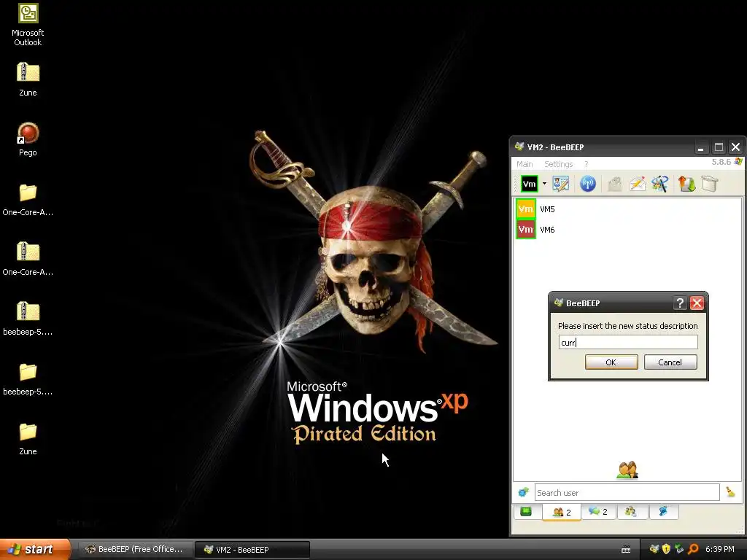Open the ? help menu
The width and height of the screenshot is (747, 560).
(x=587, y=164)
